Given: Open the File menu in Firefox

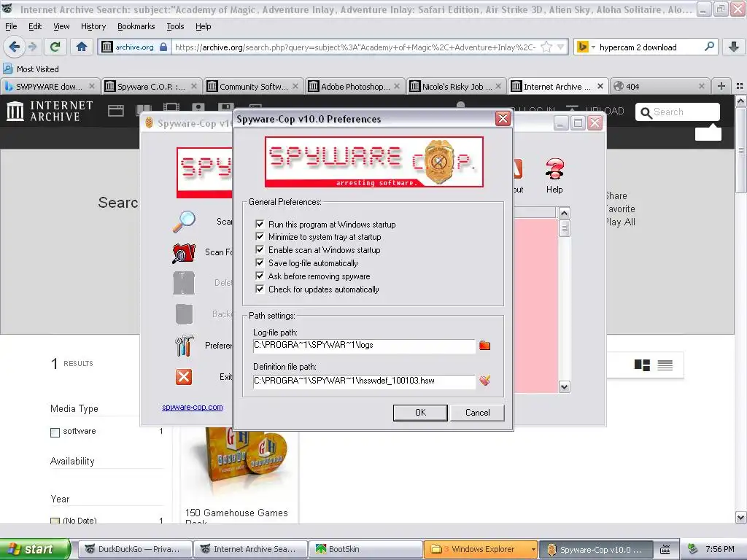Looking at the screenshot, I should click(11, 26).
